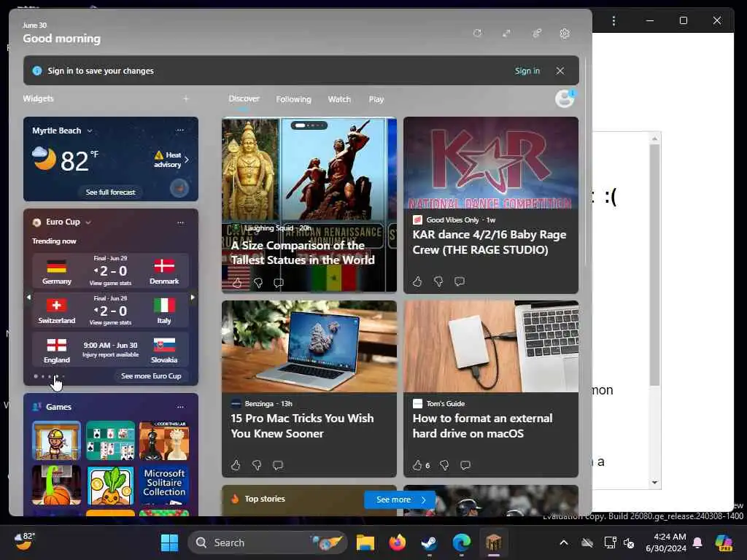The height and width of the screenshot is (560, 747).
Task: Switch to the Watch tab
Action: click(339, 99)
